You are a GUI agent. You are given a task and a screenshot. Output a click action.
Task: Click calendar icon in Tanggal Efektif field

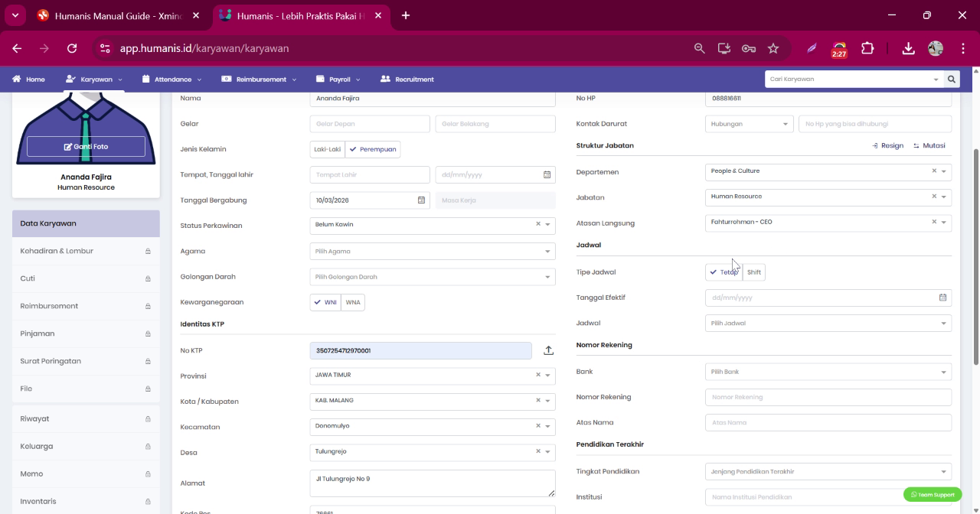pos(942,298)
